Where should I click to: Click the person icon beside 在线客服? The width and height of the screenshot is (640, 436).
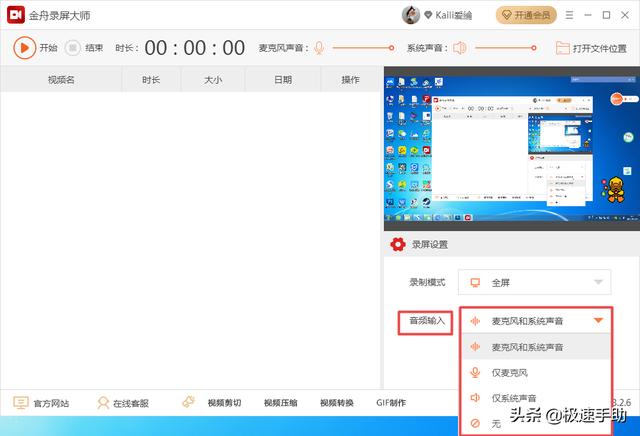(103, 403)
